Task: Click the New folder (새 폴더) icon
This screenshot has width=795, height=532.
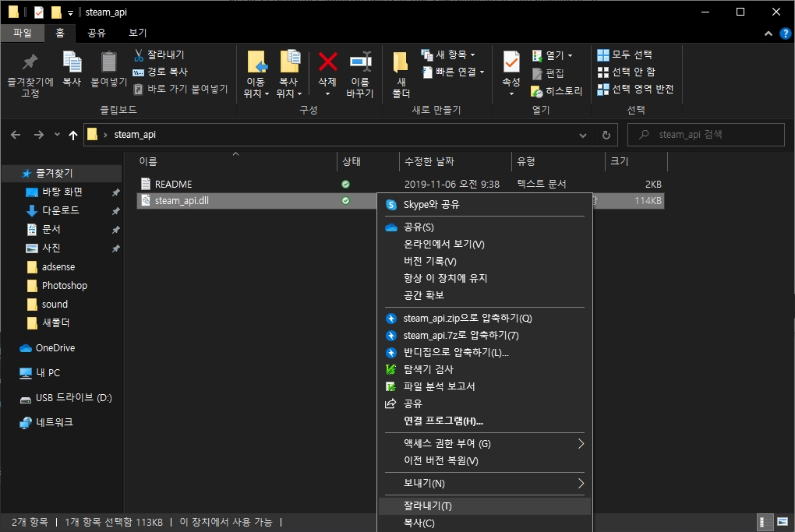Action: (x=401, y=62)
